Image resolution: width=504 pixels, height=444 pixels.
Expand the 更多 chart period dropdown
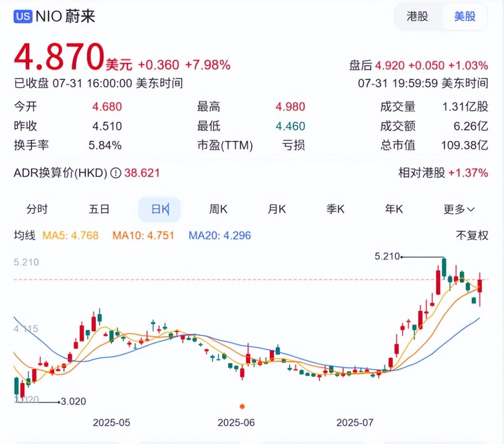tap(459, 209)
